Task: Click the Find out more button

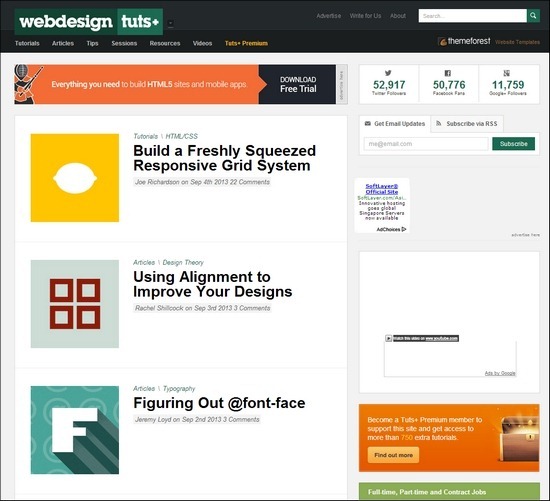Action: pyautogui.click(x=393, y=455)
